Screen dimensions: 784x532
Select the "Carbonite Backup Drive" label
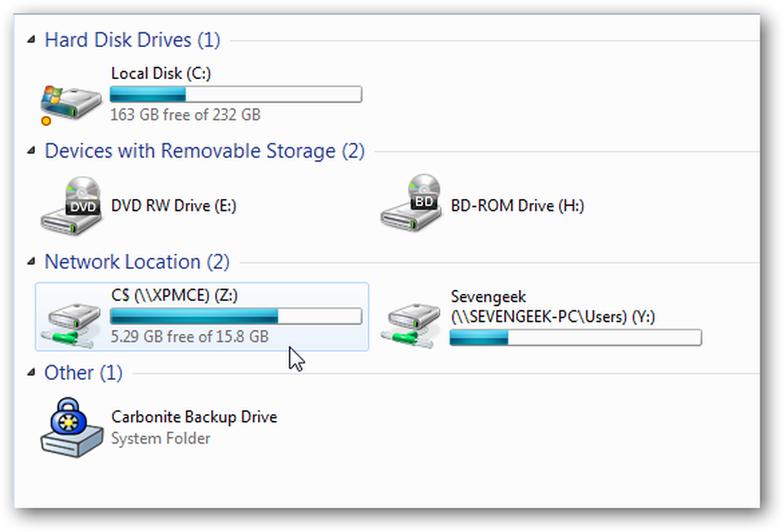(x=194, y=417)
